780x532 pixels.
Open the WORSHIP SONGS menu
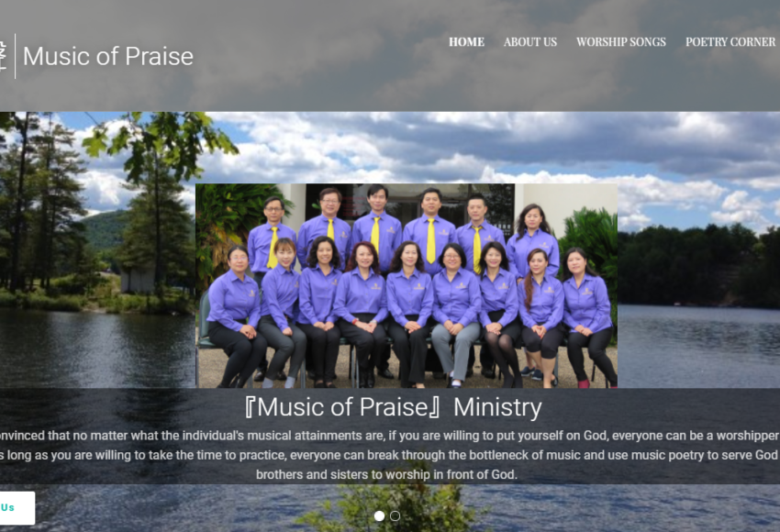[621, 42]
